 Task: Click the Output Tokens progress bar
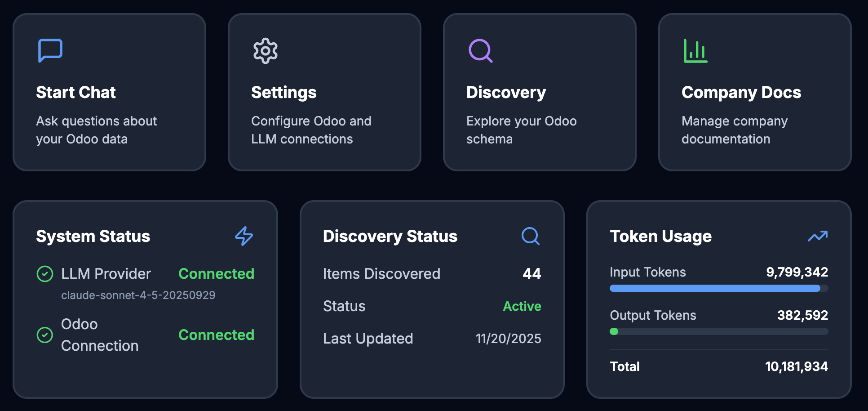pyautogui.click(x=718, y=331)
